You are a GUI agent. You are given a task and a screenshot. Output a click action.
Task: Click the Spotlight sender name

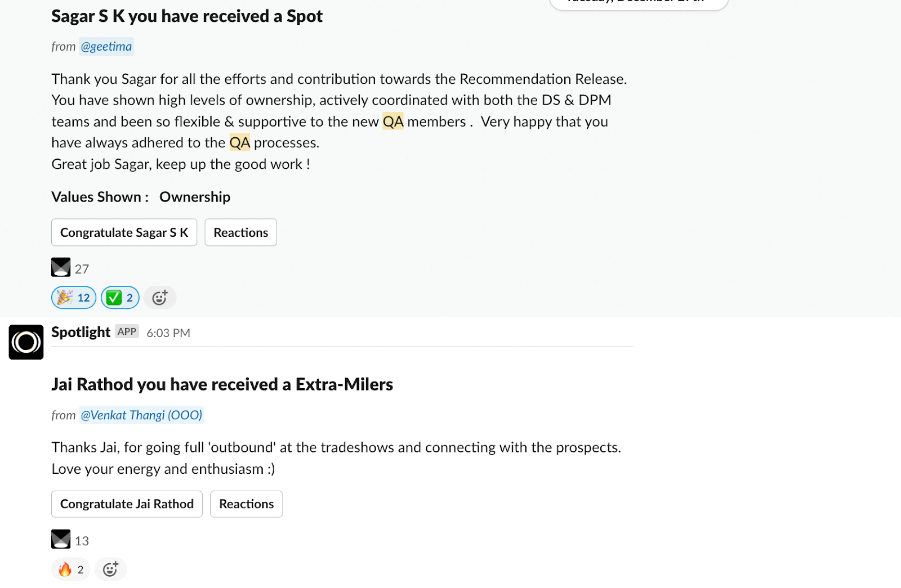(81, 331)
